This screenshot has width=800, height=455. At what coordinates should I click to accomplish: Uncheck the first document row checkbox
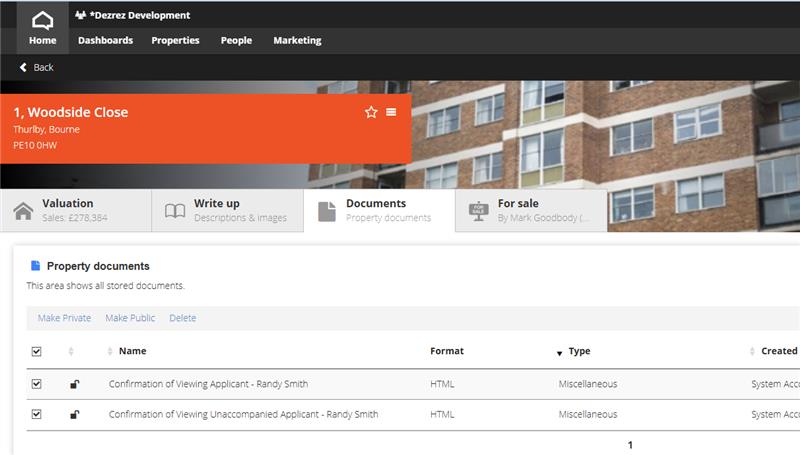[37, 384]
